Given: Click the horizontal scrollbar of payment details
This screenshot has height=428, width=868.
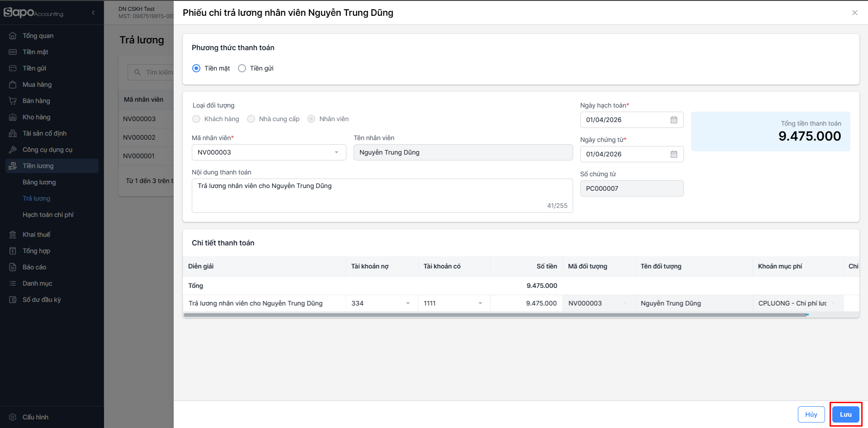Looking at the screenshot, I should [x=495, y=315].
